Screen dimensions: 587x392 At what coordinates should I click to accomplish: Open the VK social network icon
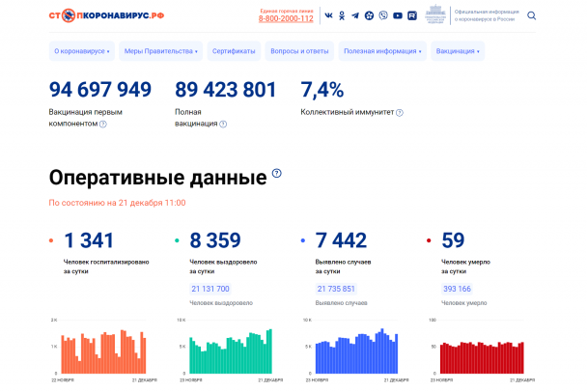(329, 15)
